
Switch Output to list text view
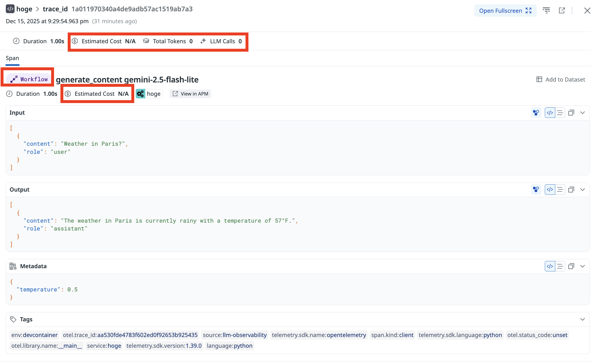pyautogui.click(x=560, y=190)
